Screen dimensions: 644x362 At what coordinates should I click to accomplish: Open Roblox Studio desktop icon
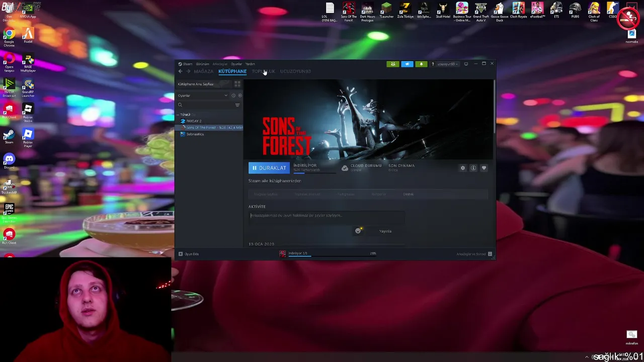[28, 113]
